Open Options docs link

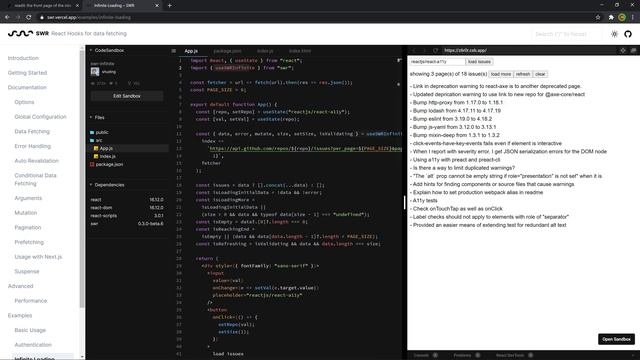24,102
